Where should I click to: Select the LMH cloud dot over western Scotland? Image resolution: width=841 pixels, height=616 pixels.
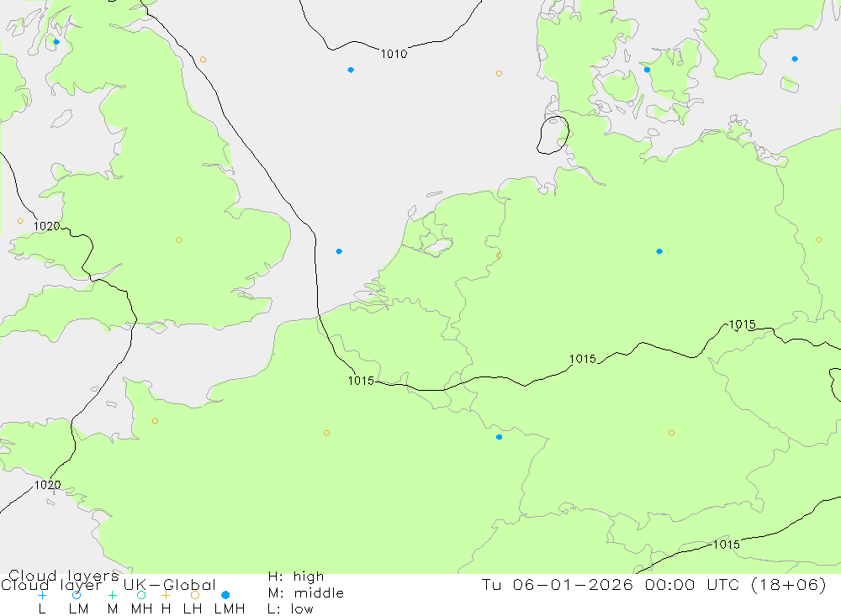click(56, 42)
